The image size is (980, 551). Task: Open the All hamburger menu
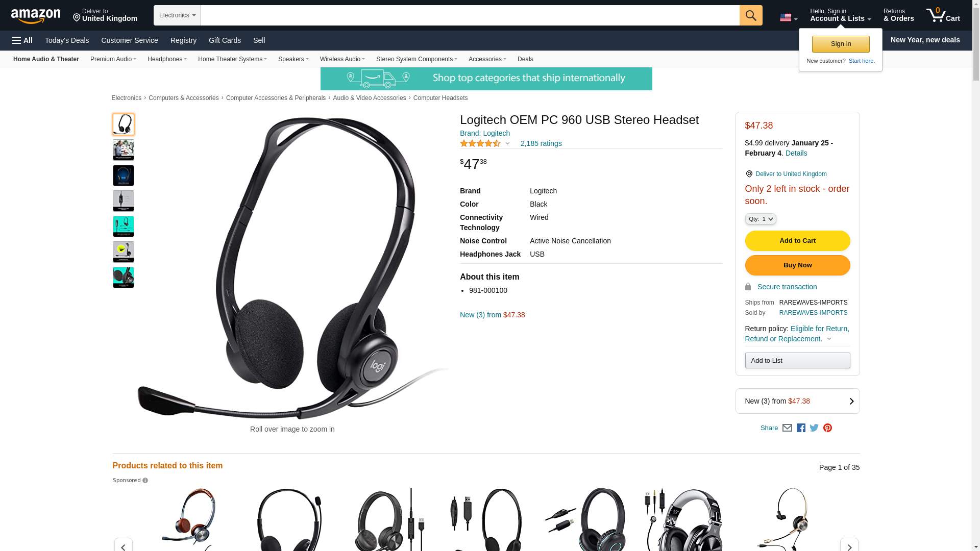[22, 40]
